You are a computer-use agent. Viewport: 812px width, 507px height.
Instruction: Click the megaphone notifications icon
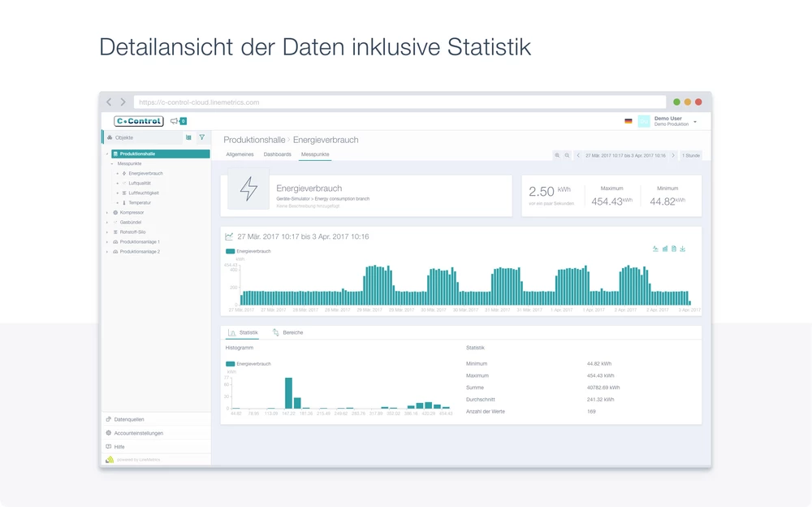point(175,121)
